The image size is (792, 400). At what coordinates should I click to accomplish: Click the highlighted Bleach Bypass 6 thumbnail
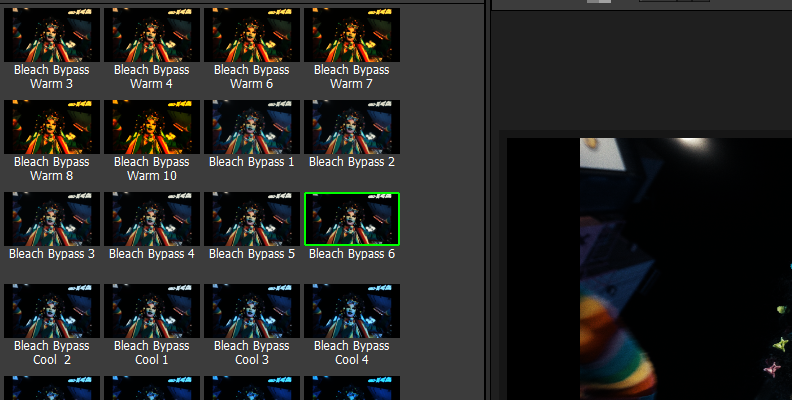pyautogui.click(x=352, y=219)
